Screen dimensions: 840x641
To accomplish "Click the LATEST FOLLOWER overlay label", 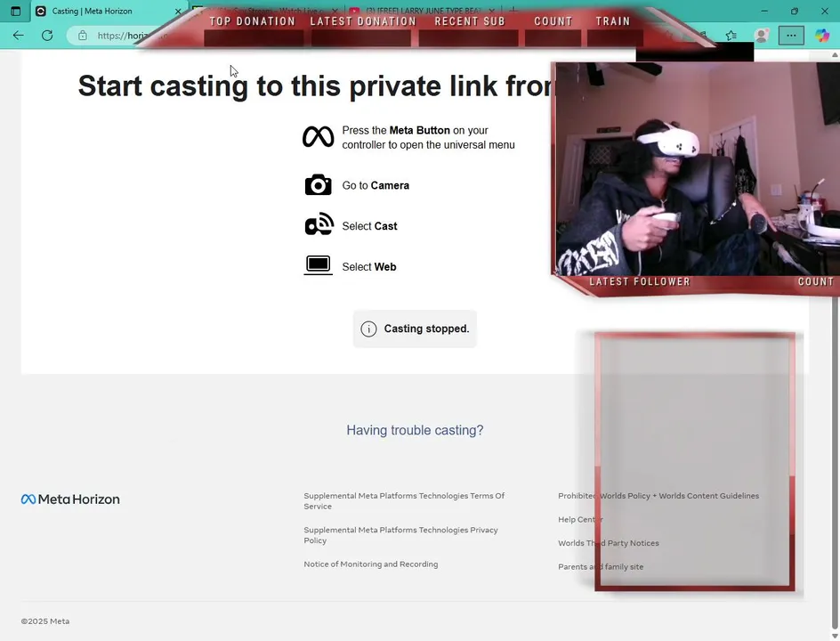I will coord(640,282).
